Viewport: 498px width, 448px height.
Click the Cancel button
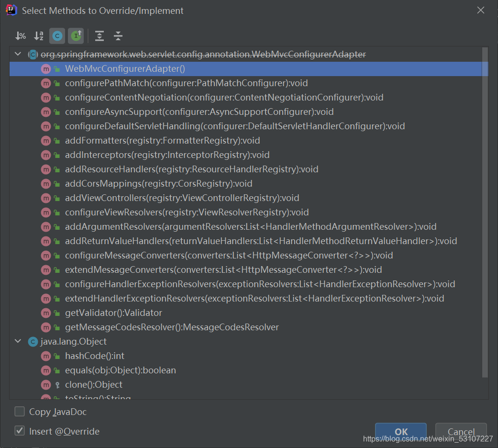tap(461, 432)
